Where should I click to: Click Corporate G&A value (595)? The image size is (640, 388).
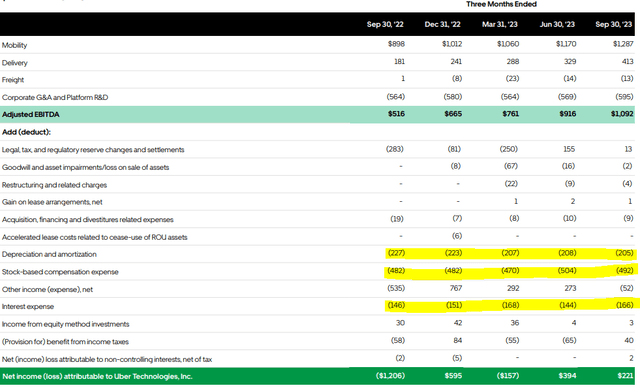coord(624,97)
